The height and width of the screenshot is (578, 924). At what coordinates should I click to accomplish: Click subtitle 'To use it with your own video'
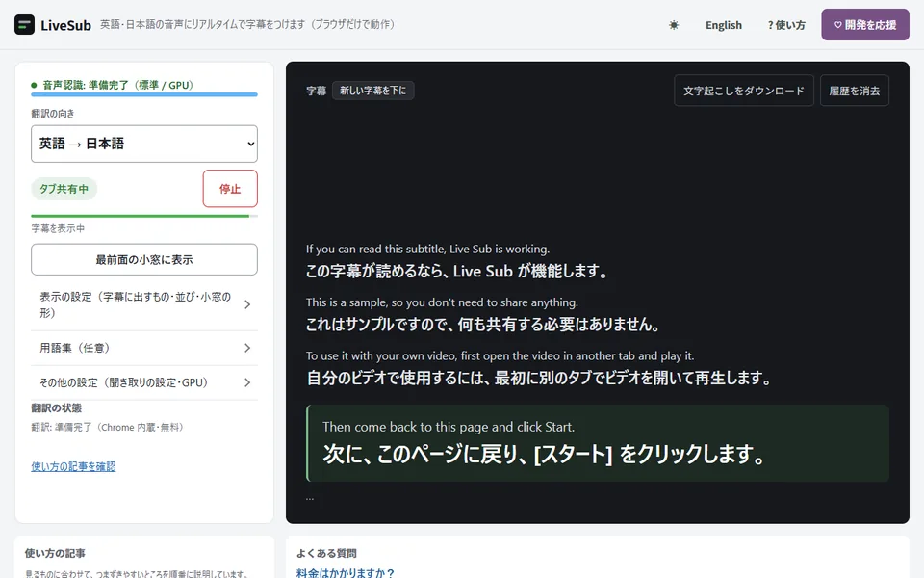500,355
